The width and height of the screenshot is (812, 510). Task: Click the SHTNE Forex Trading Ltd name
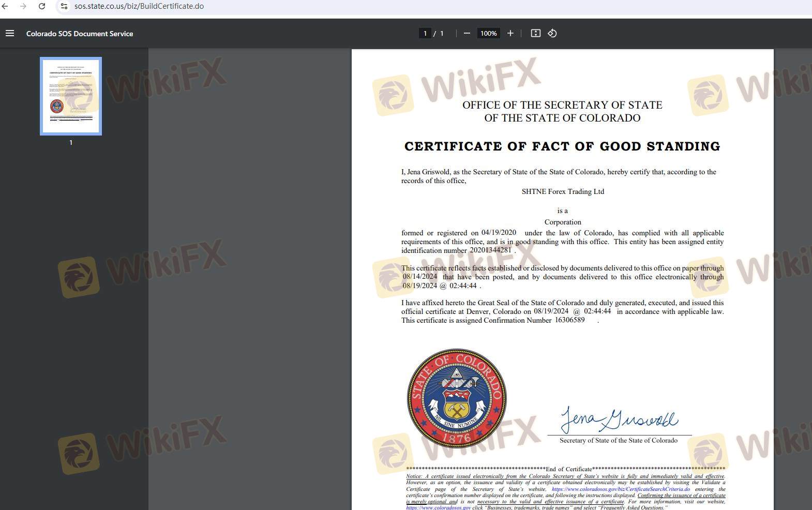click(x=563, y=191)
